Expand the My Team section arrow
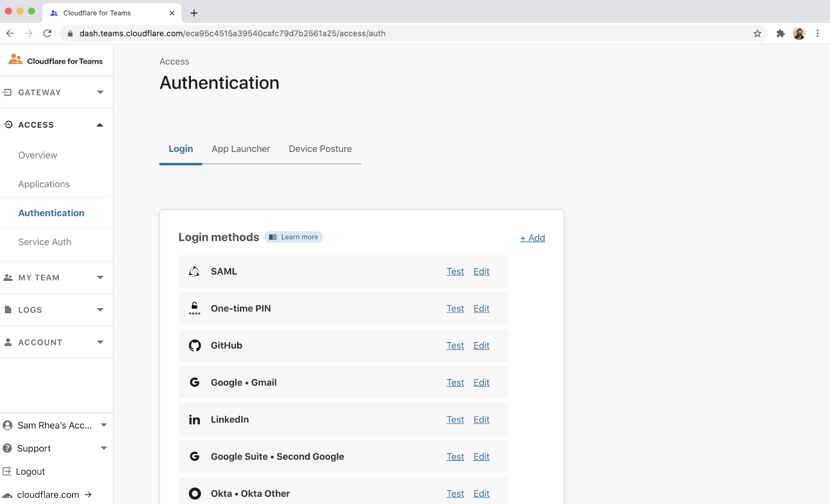The height and width of the screenshot is (504, 830). pyautogui.click(x=100, y=277)
